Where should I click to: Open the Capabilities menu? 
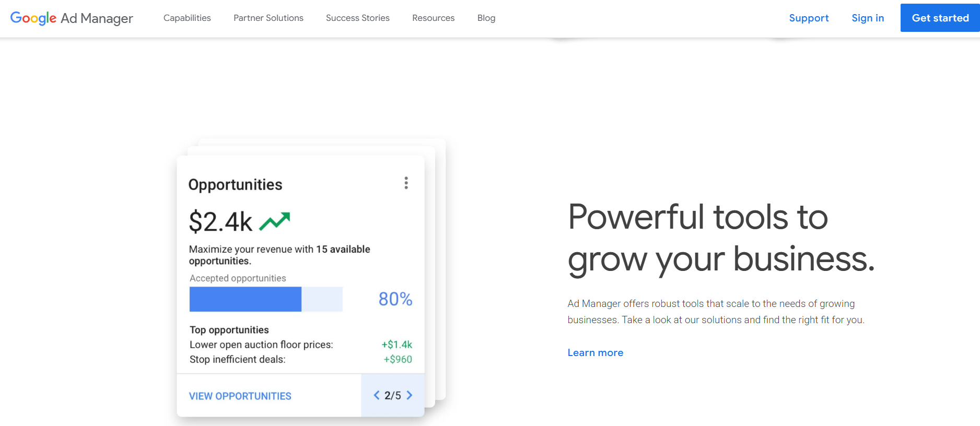pyautogui.click(x=187, y=18)
